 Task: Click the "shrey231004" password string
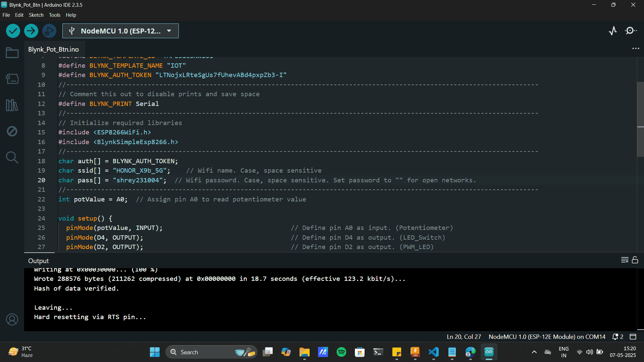tap(138, 180)
